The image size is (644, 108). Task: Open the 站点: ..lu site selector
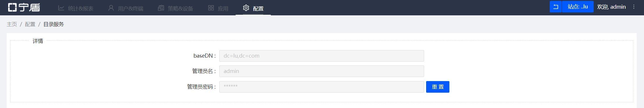pos(578,7)
